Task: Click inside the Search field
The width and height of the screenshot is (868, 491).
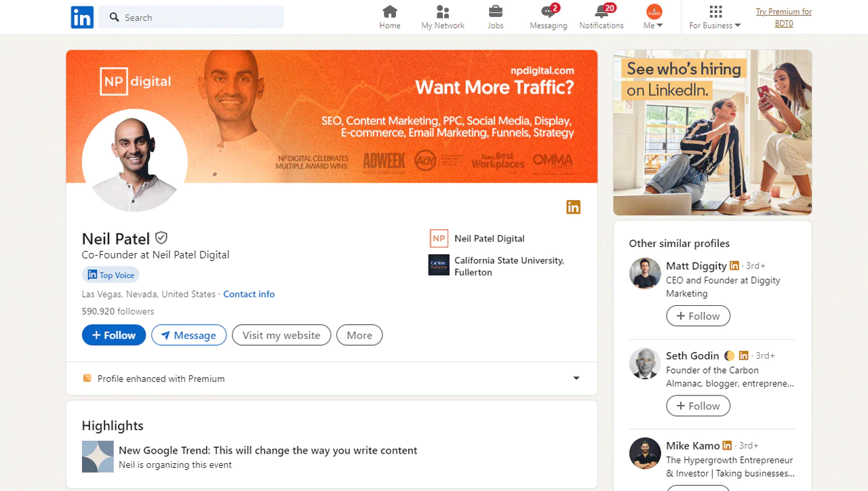Action: point(191,17)
